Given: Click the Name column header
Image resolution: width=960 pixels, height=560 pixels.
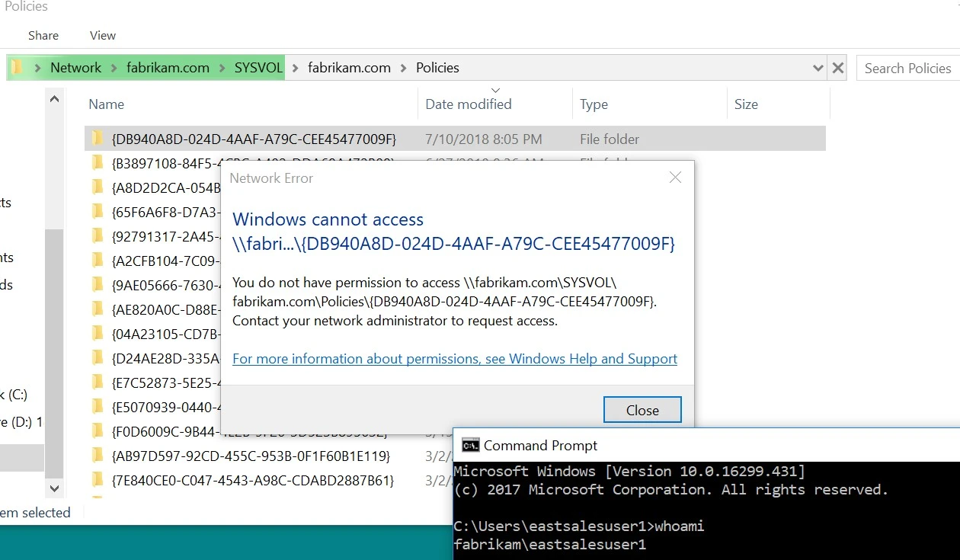Looking at the screenshot, I should (x=106, y=104).
